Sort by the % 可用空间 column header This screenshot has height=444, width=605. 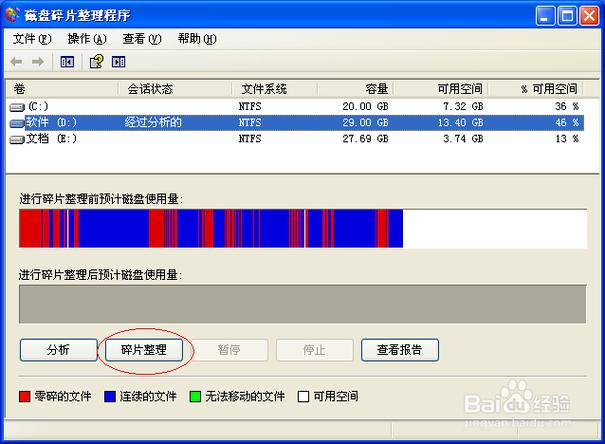coord(536,89)
